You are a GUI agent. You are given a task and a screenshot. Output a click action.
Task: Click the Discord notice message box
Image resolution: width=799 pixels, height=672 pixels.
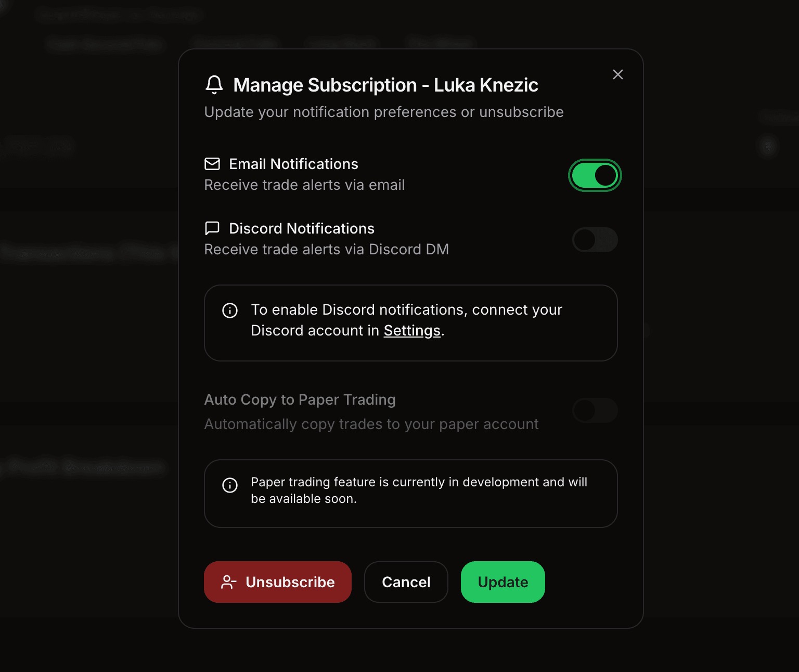click(410, 322)
